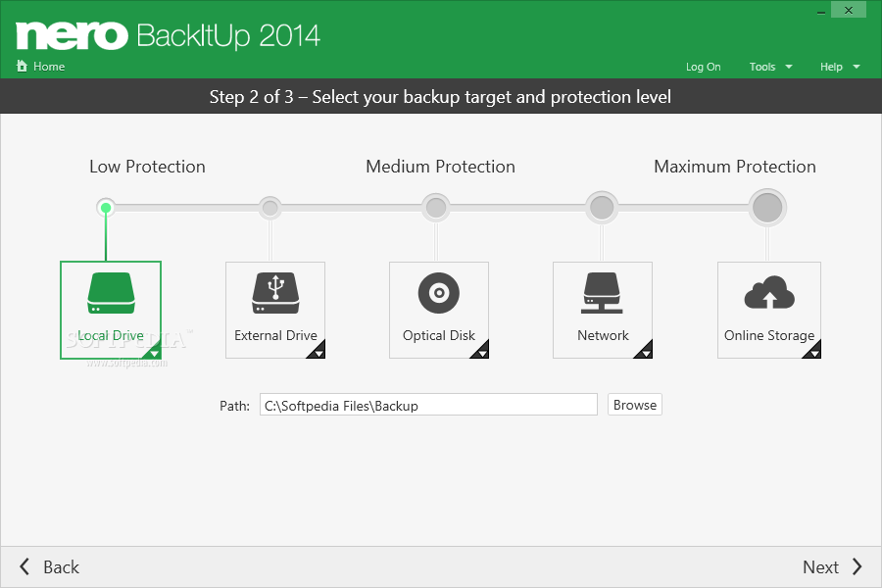Viewport: 882px width, 588px height.
Task: Click the Next arrow chevron
Action: (857, 566)
